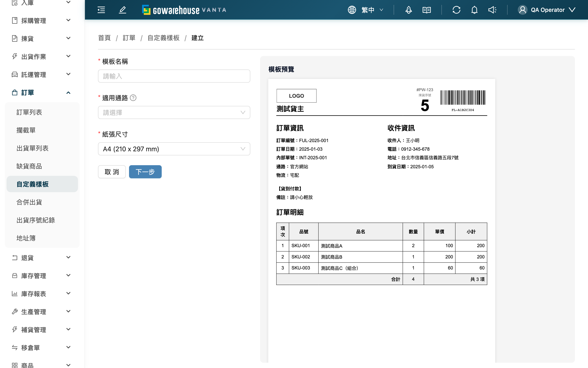This screenshot has width=588, height=368.
Task: Click the 庫存管理 box icon
Action: pyautogui.click(x=14, y=276)
